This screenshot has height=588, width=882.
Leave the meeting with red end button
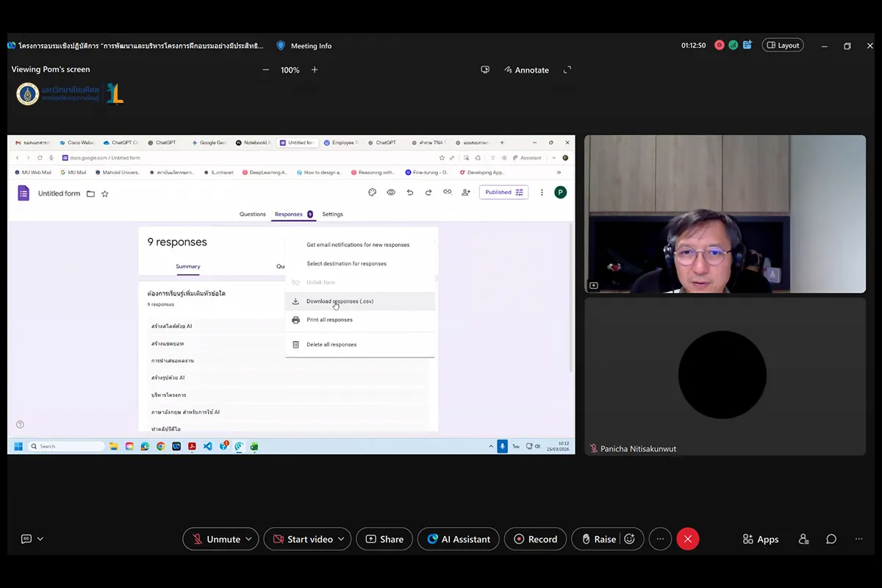coord(687,539)
